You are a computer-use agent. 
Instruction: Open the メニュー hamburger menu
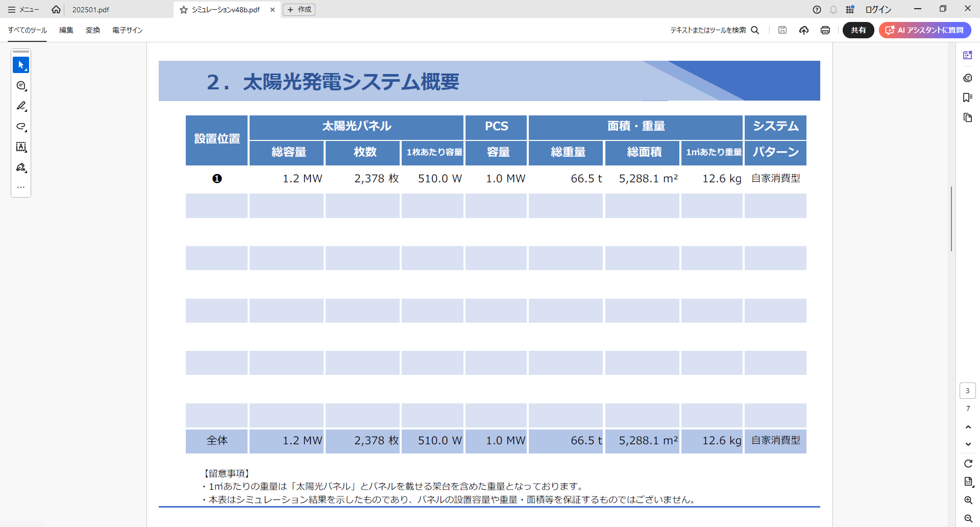(x=23, y=10)
